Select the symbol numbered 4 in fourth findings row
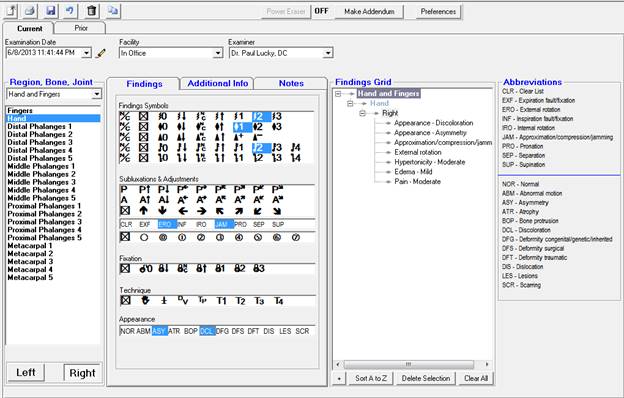The image size is (624, 398). coord(295,148)
